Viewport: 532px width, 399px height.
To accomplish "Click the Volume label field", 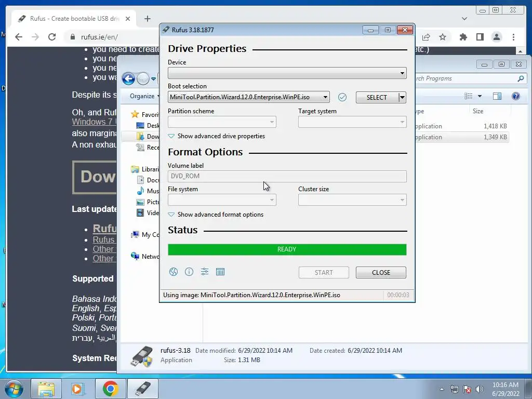I will 287,176.
